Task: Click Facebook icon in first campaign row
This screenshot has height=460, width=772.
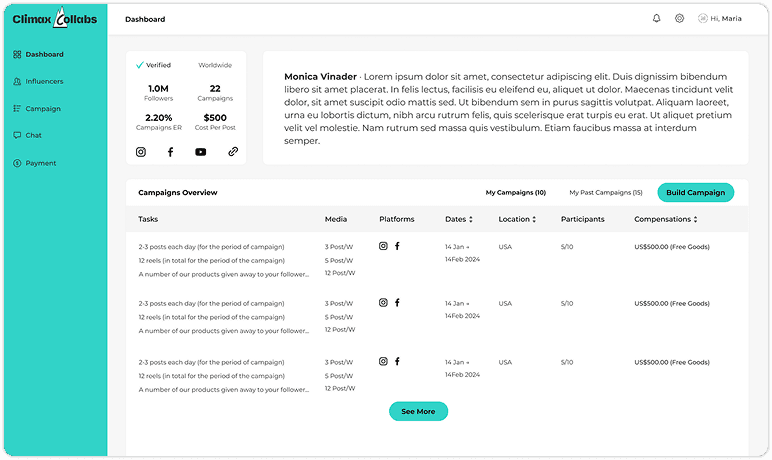Action: click(x=397, y=246)
